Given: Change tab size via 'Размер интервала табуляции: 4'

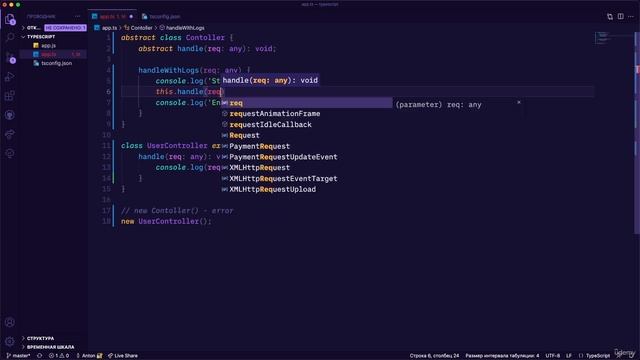Looking at the screenshot, I should coord(502,356).
